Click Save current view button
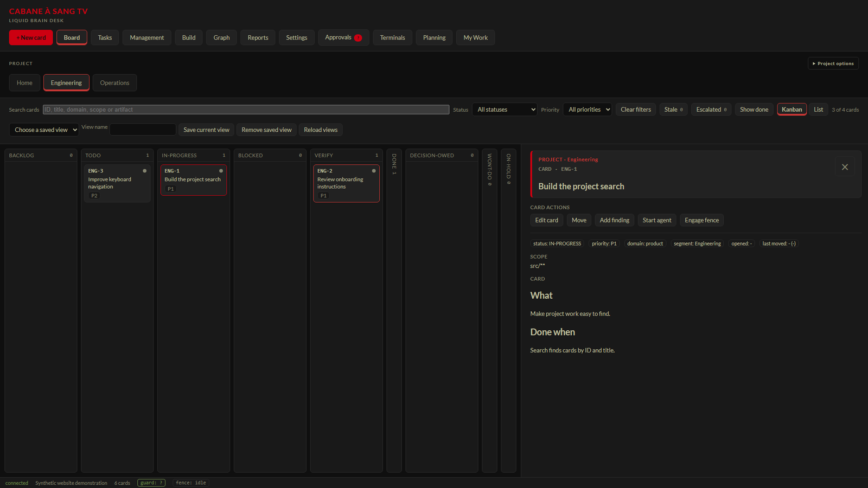This screenshot has height=488, width=868. [206, 130]
